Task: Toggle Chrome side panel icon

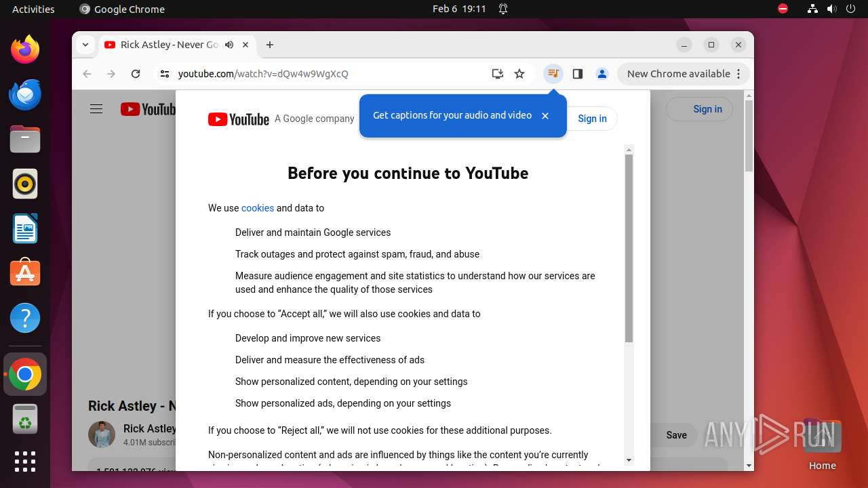Action: pos(578,74)
